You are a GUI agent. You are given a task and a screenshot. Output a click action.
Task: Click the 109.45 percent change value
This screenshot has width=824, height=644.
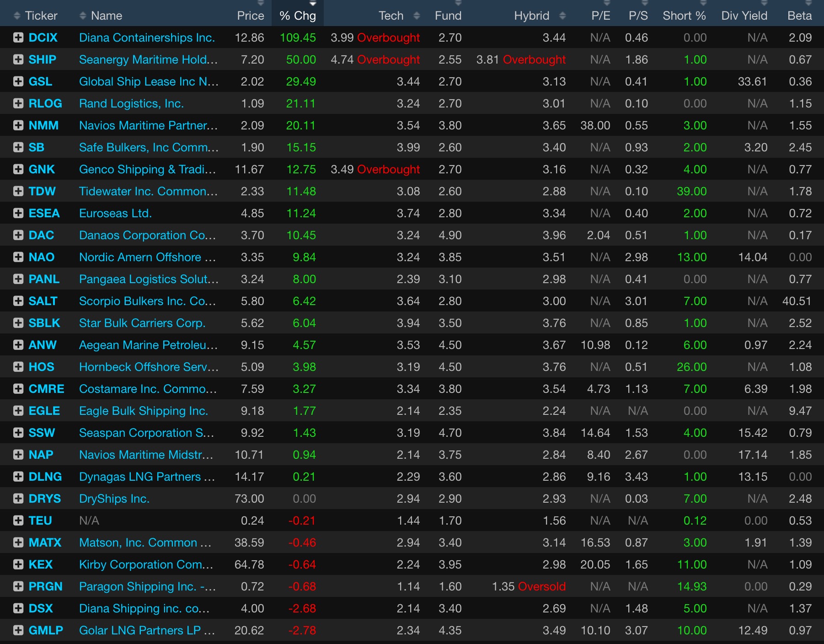point(298,38)
